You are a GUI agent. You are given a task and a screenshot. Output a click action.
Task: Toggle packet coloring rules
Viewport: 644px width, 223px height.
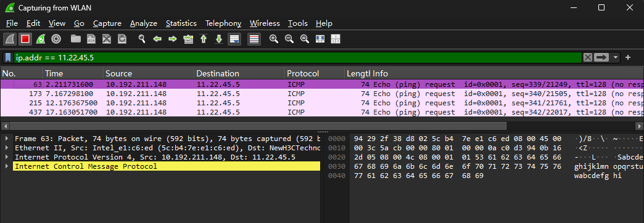254,39
